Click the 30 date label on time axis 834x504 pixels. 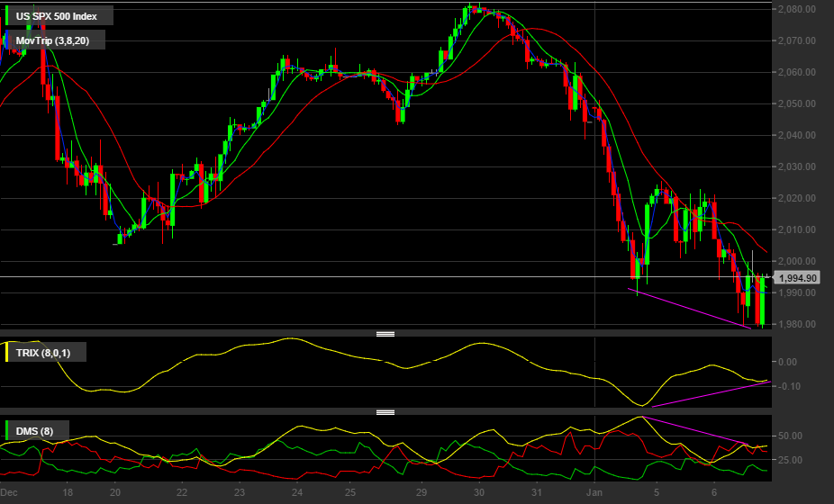(479, 492)
